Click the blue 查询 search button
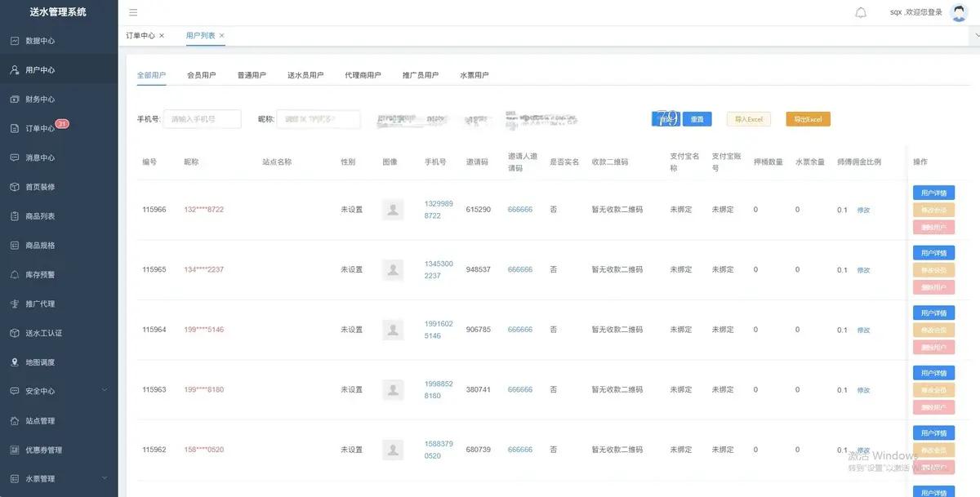The width and height of the screenshot is (980, 497). [x=666, y=119]
